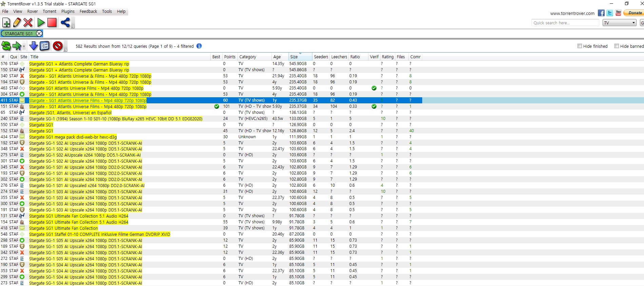This screenshot has width=644, height=286.
Task: Open the View menu
Action: pos(18,11)
